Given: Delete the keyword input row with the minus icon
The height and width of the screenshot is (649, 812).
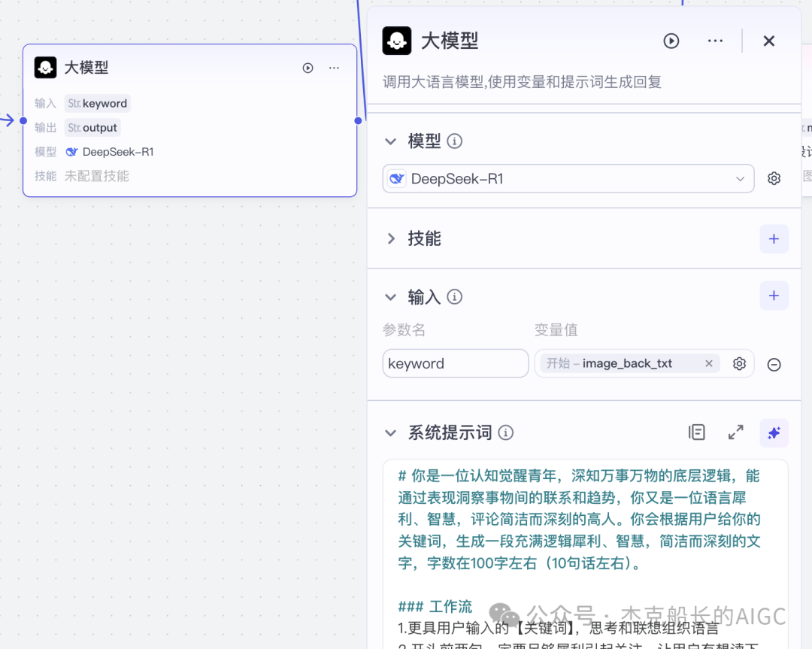Looking at the screenshot, I should click(774, 365).
